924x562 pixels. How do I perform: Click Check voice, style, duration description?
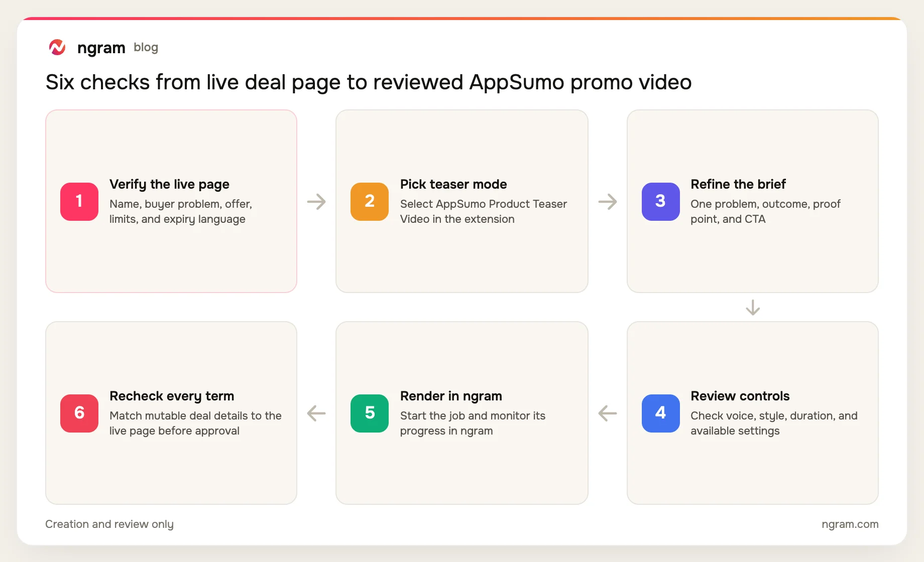pyautogui.click(x=774, y=423)
